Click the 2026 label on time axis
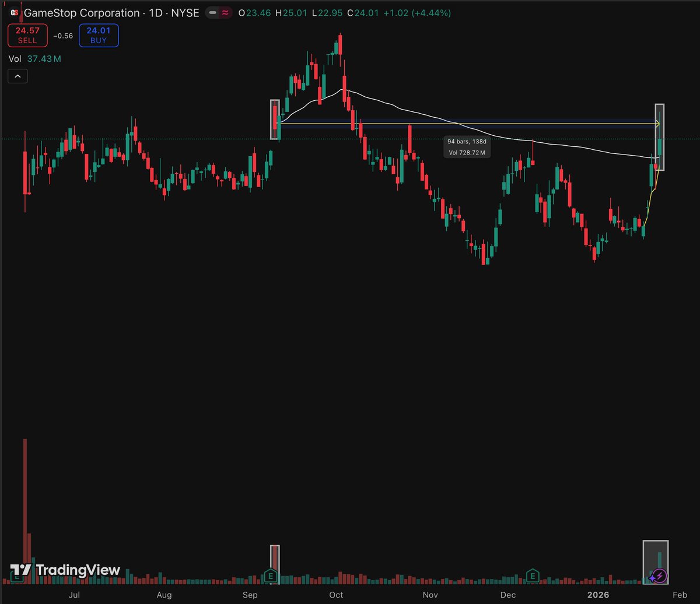The width and height of the screenshot is (700, 604). click(x=598, y=595)
